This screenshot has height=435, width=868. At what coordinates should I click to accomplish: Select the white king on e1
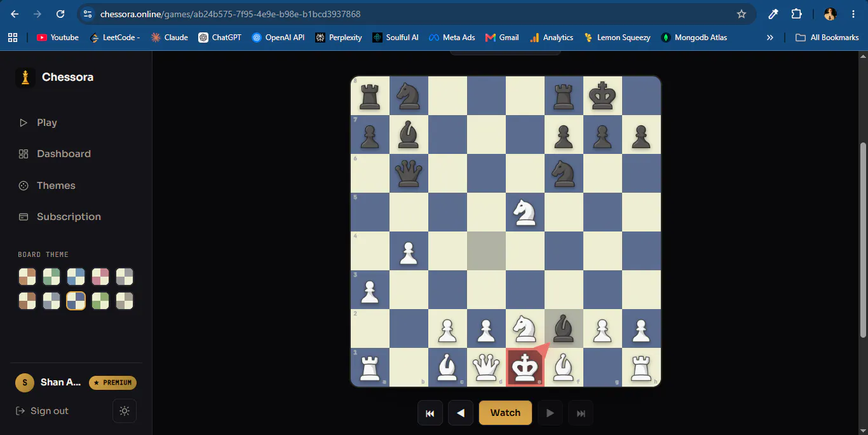tap(525, 368)
